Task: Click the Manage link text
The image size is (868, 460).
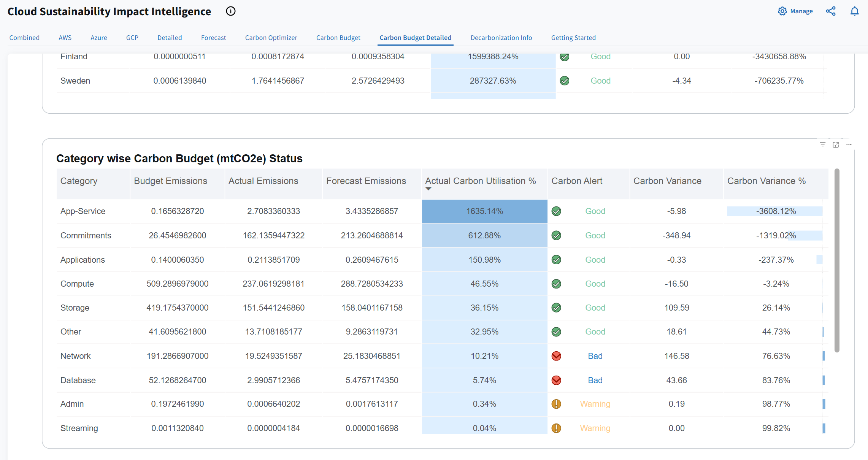Action: (x=801, y=11)
